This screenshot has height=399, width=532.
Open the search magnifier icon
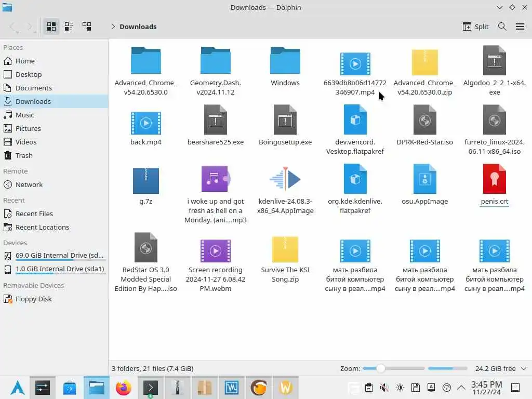[x=502, y=26]
